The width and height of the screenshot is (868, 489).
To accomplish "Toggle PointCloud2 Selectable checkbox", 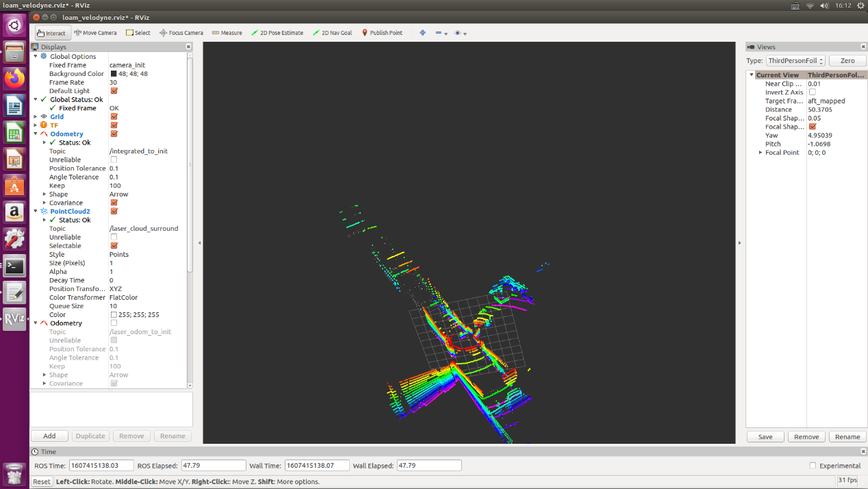I will pos(114,246).
